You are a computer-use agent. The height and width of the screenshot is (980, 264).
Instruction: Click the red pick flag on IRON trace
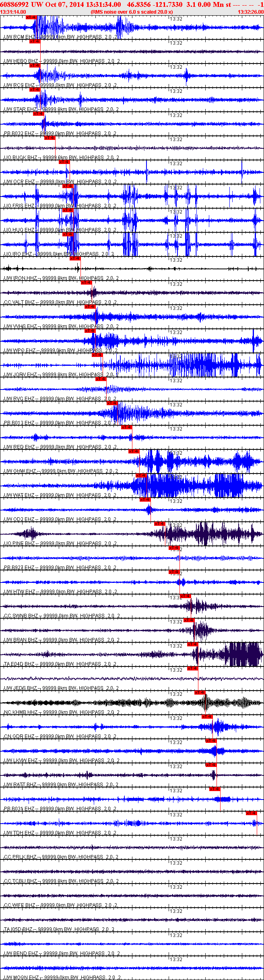pyautogui.click(x=75, y=258)
